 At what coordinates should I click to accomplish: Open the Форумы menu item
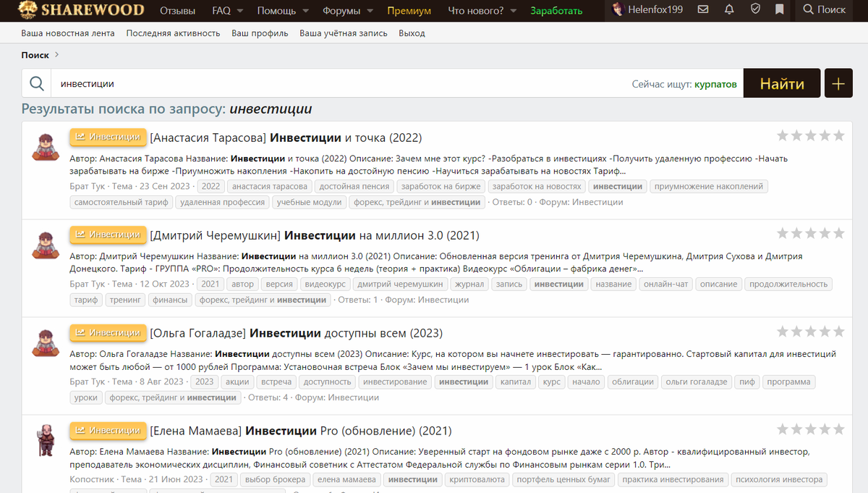(x=341, y=10)
